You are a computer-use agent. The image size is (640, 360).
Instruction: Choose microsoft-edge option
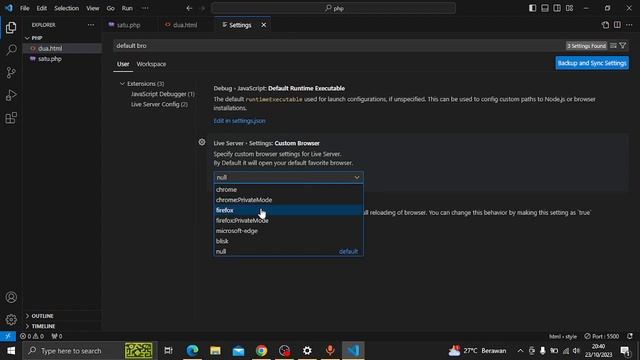click(x=288, y=231)
